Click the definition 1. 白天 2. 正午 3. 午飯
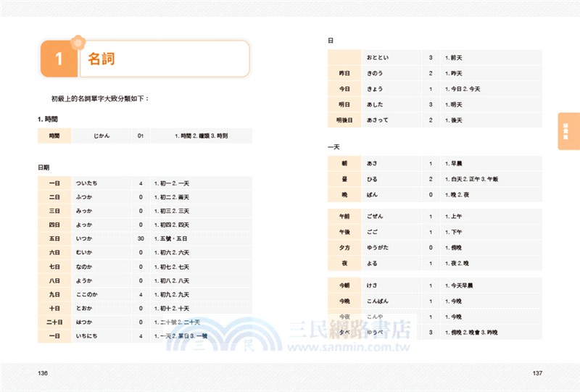580x392 pixels. point(472,179)
